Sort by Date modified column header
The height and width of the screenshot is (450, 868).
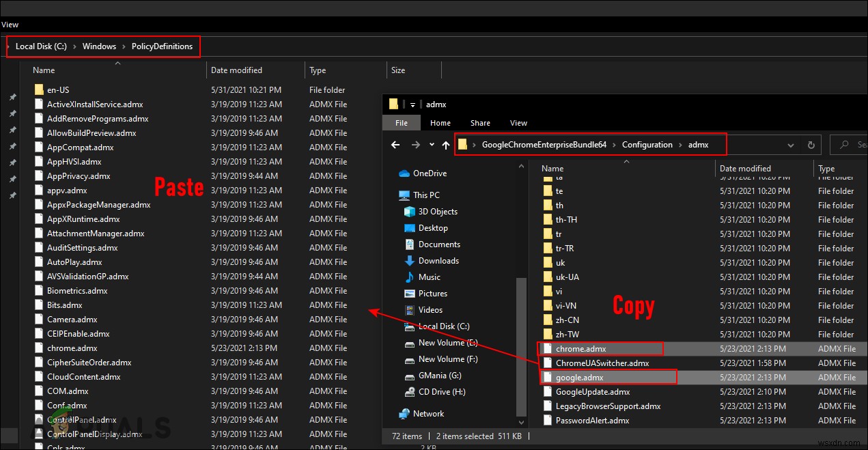pyautogui.click(x=745, y=169)
